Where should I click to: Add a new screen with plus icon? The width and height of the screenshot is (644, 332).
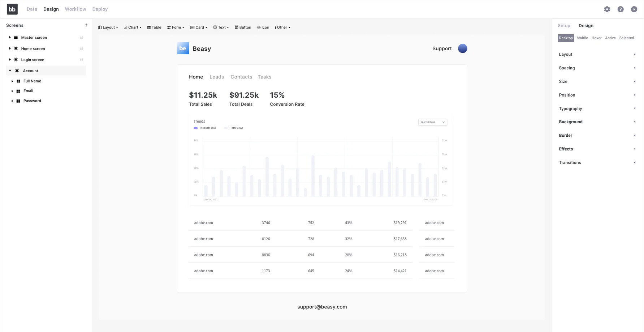pos(86,25)
